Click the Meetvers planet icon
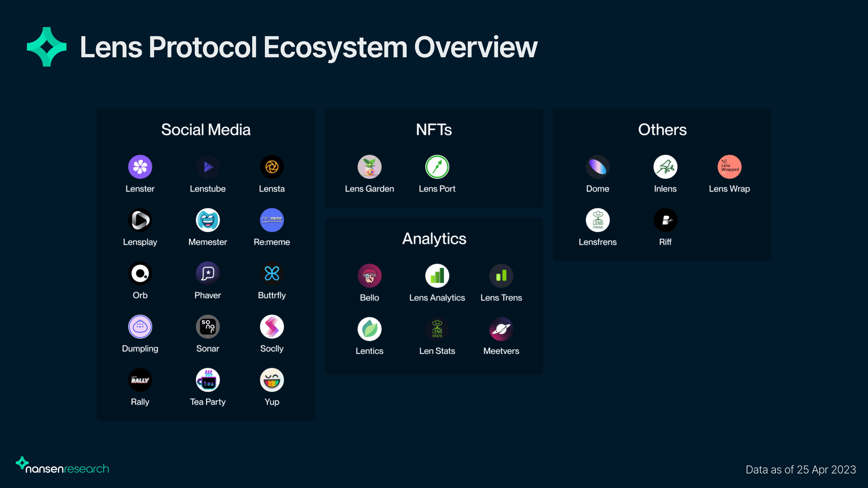Screen dimensions: 868x488 tap(501, 329)
